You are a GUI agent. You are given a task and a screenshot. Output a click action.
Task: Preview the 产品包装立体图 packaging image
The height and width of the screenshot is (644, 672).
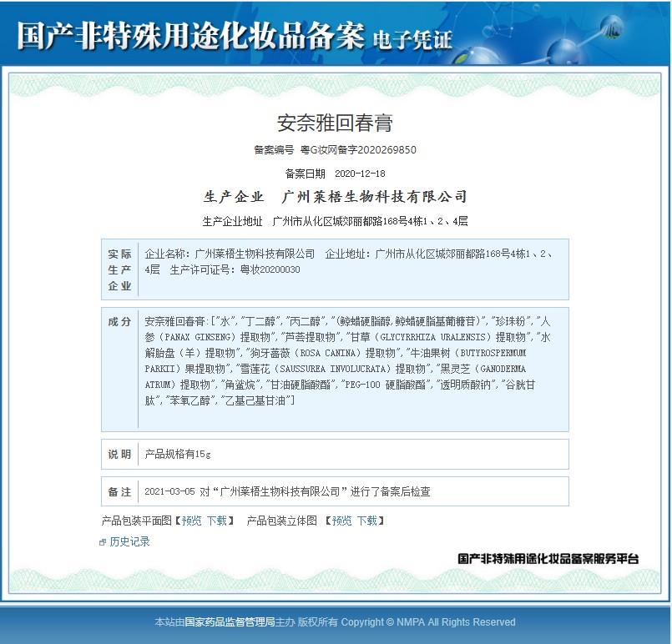[341, 521]
